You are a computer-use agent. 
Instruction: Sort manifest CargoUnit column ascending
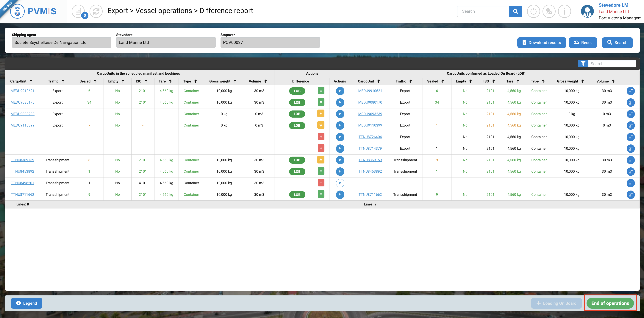pyautogui.click(x=31, y=81)
